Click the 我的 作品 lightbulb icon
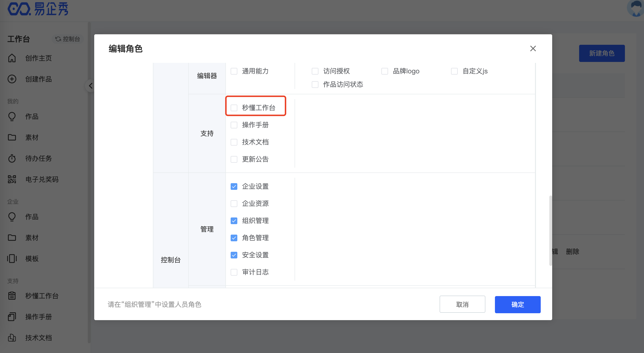 12,116
